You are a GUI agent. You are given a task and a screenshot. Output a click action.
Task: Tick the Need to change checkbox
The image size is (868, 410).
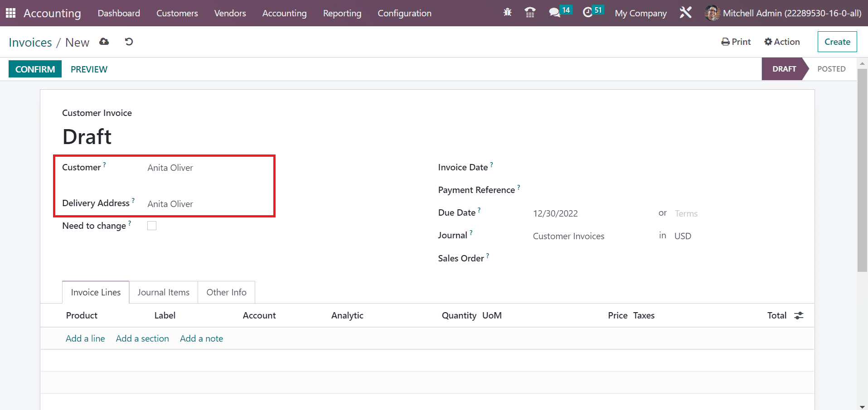point(152,226)
